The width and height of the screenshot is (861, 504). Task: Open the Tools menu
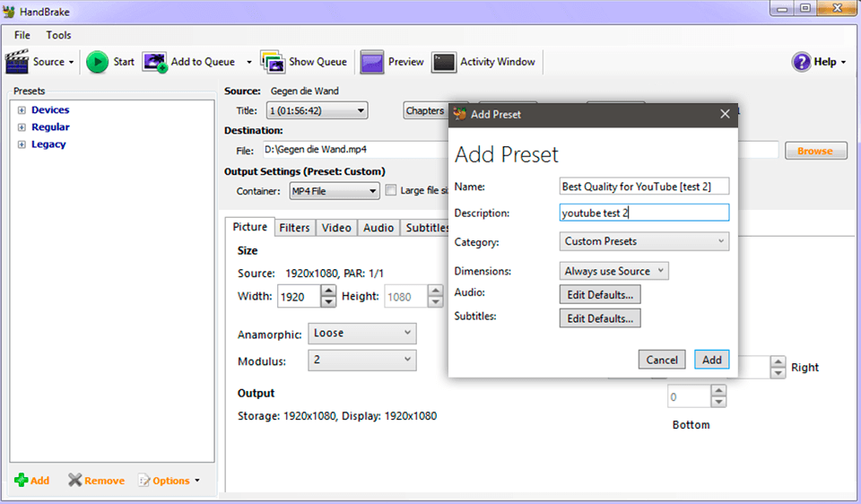coord(58,35)
